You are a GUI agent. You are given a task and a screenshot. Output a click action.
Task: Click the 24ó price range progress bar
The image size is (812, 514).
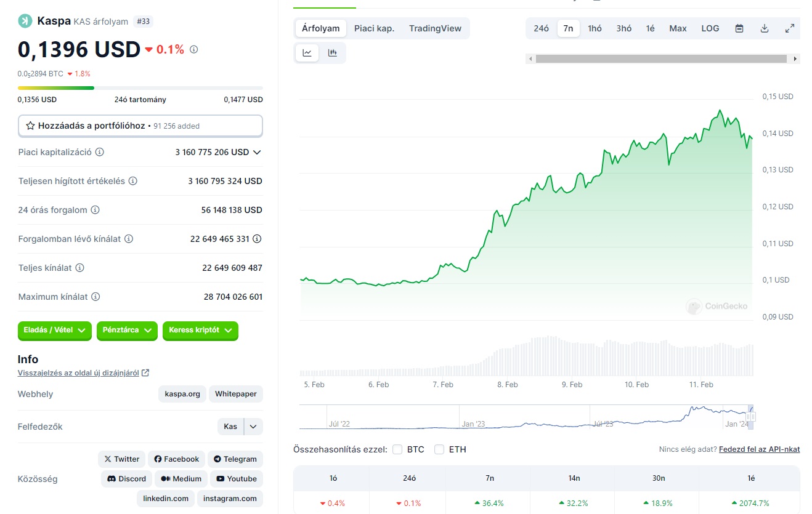(140, 88)
